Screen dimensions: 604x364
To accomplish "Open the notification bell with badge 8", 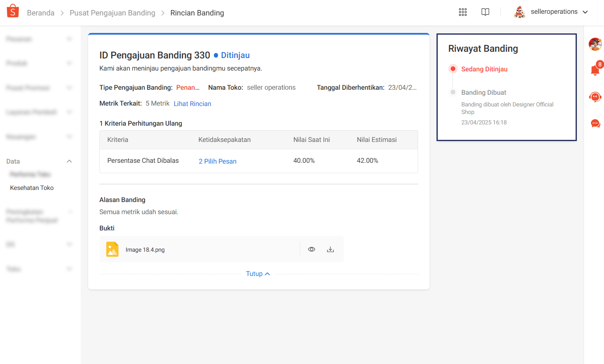I will point(595,70).
